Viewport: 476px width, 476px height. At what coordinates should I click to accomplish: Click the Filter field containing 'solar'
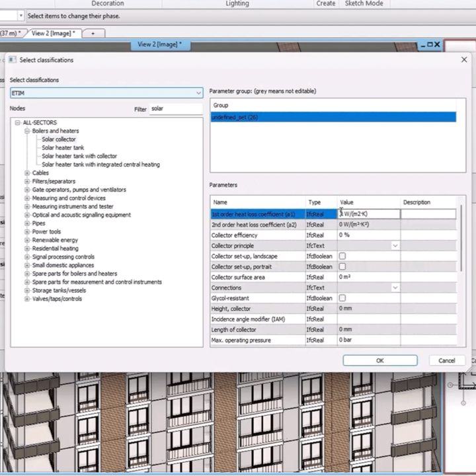point(176,108)
